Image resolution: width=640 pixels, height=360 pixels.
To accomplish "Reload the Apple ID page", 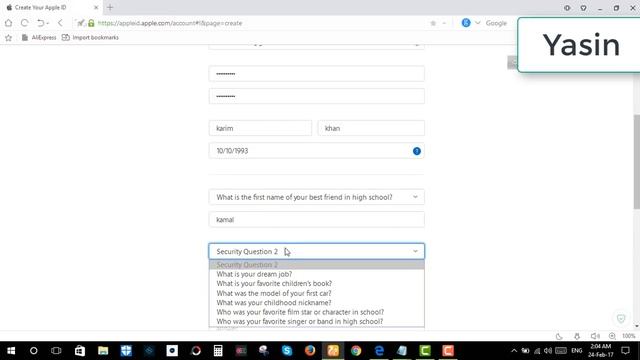I will click(x=24, y=23).
